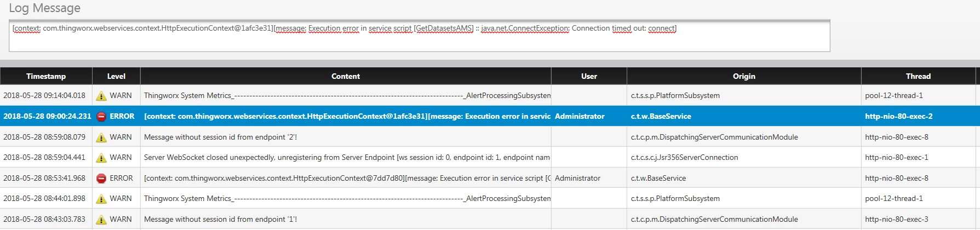980x230 pixels.
Task: Click warning icon in 08:43:03.783 row
Action: (x=101, y=220)
